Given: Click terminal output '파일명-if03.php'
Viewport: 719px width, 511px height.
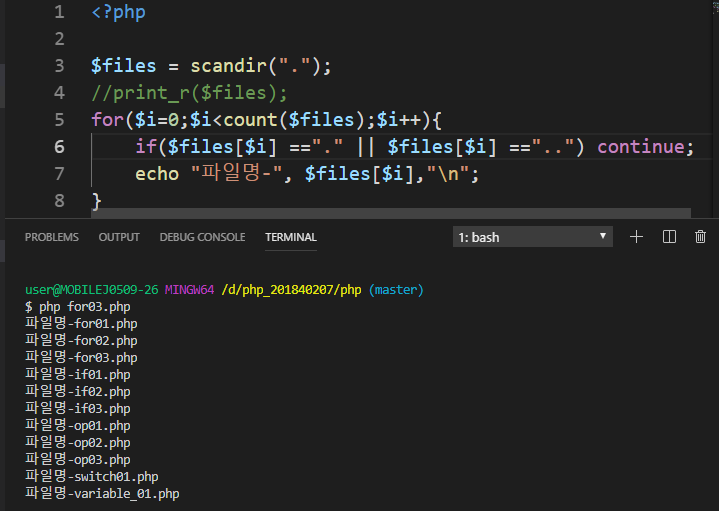Looking at the screenshot, I should [x=77, y=408].
